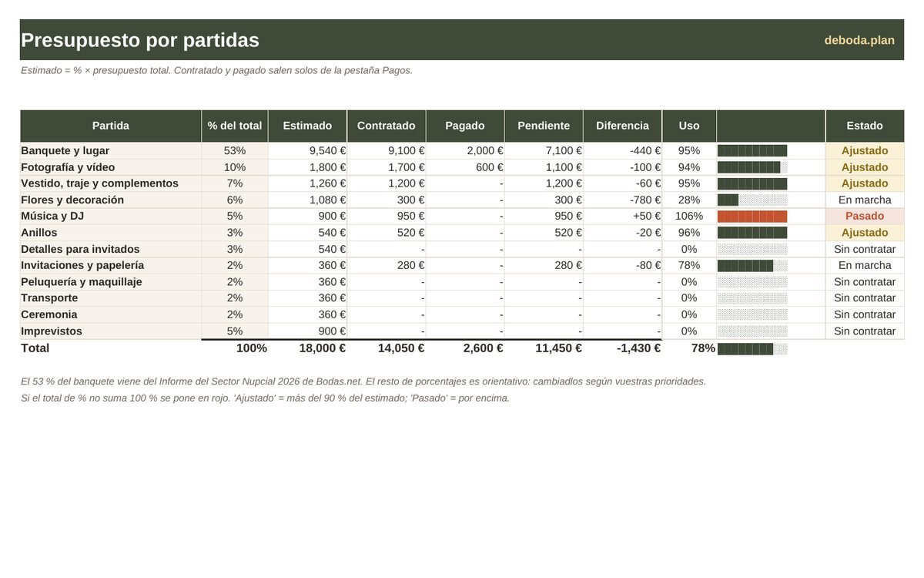Click the +50 € difference cell
This screenshot has width=924, height=578.
pyautogui.click(x=622, y=216)
